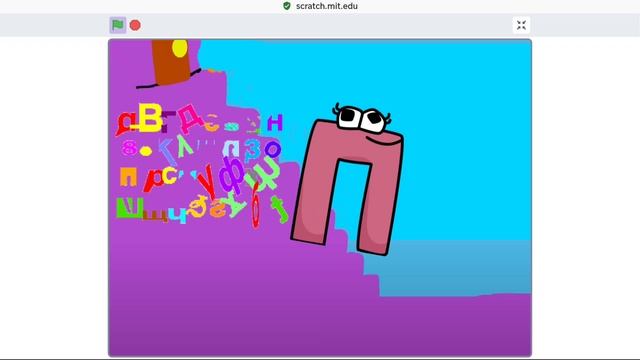Select the scratch.mit.edu address text
640x360 pixels.
tap(327, 6)
